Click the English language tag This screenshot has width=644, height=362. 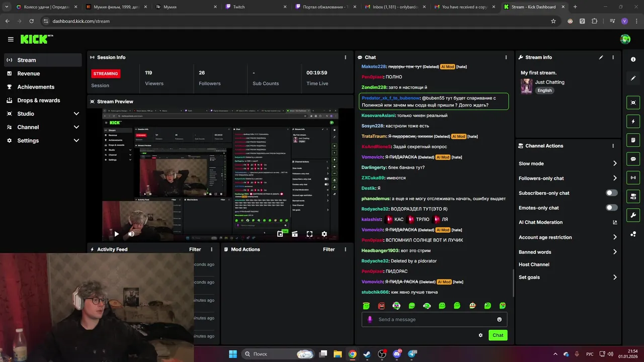pos(544,90)
